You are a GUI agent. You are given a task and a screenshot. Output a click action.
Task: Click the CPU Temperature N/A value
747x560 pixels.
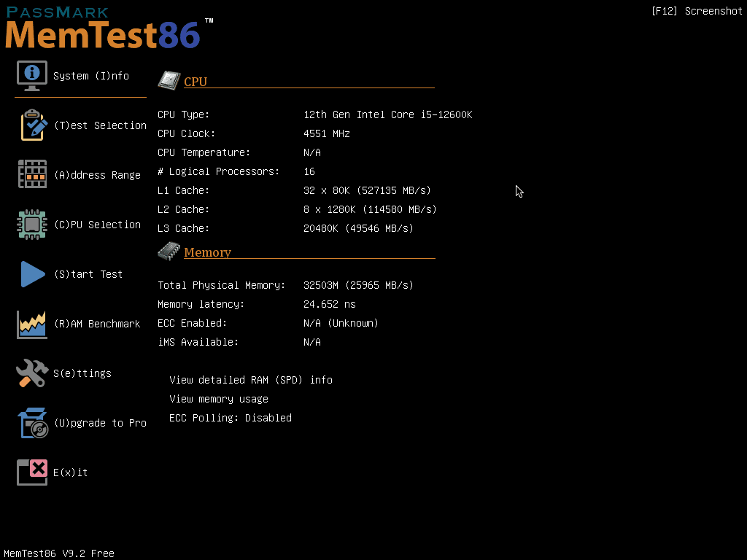click(312, 152)
